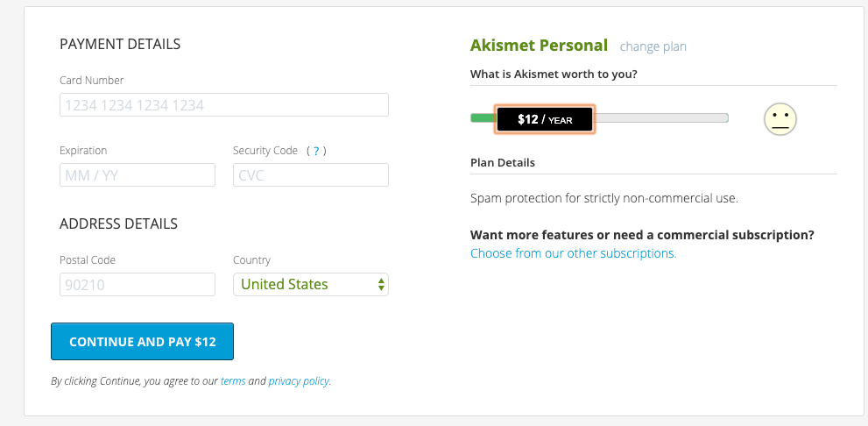Click the Security Code label text
Screen dimensions: 868x426
[x=265, y=151]
